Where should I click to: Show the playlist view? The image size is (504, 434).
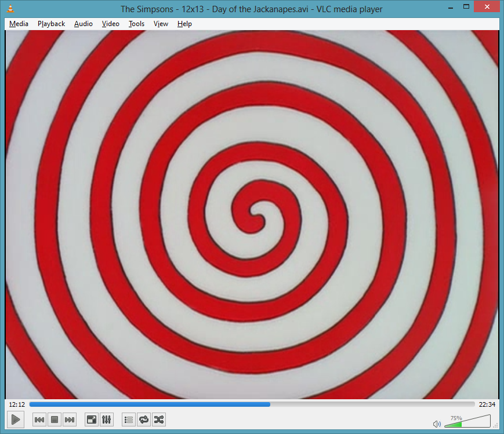coord(129,420)
